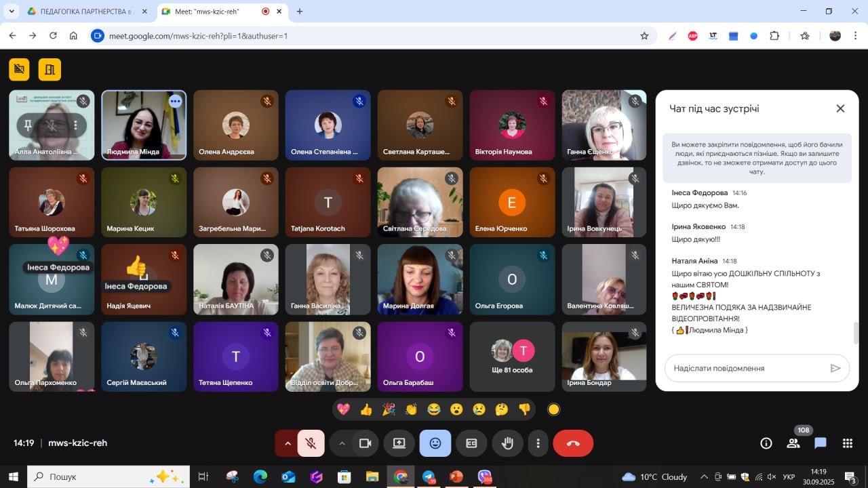Choose the yellow emoji skin tone swatch
Screen dimensions: 868x488
click(x=554, y=409)
